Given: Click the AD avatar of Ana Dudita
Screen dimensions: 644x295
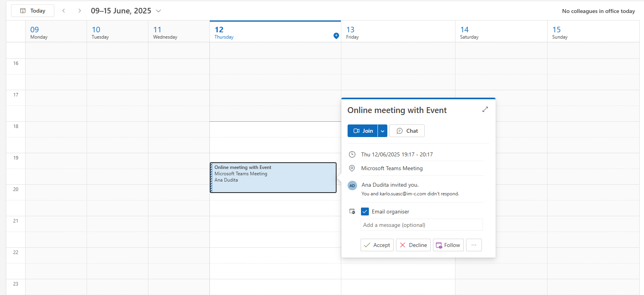Looking at the screenshot, I should pyautogui.click(x=352, y=186).
